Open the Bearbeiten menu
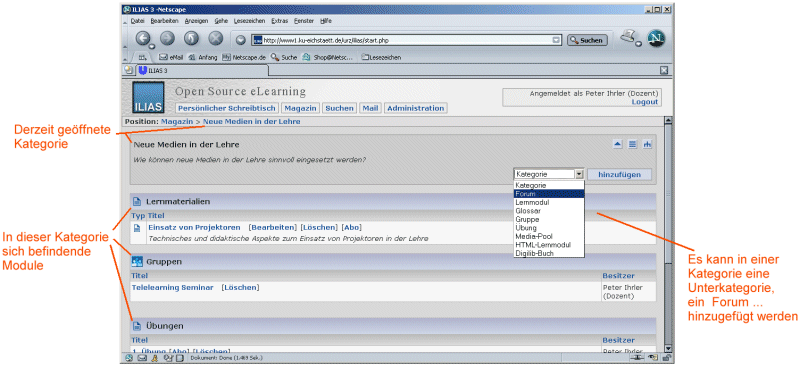Image resolution: width=800 pixels, height=367 pixels. point(164,21)
